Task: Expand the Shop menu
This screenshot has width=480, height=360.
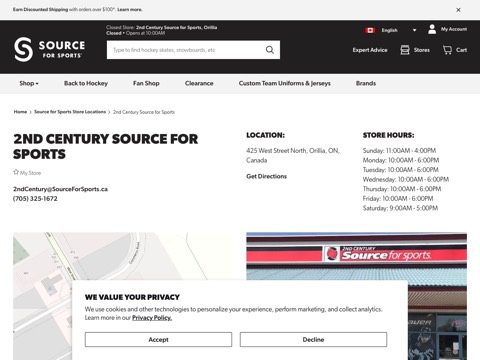Action: 29,83
